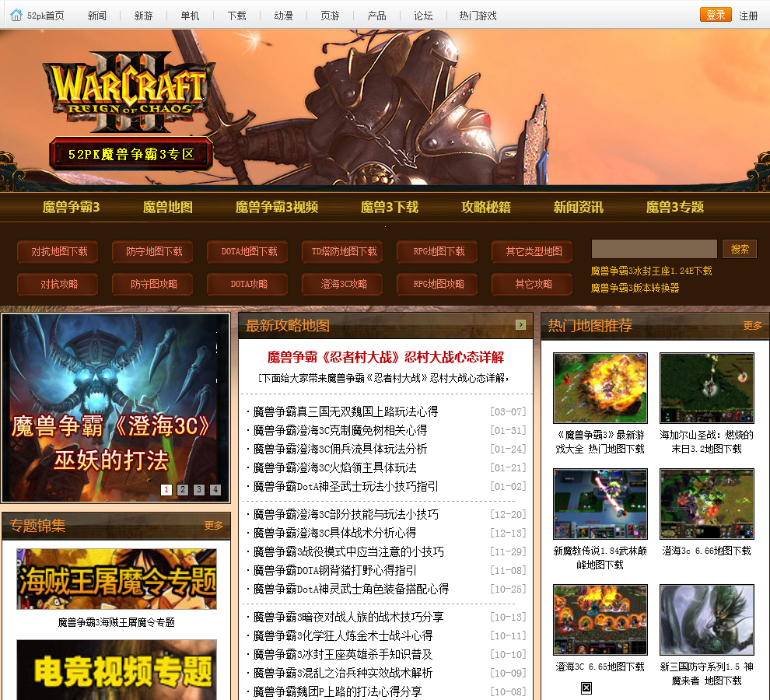
Task: Click the DOTA地图下载 button
Action: point(249,251)
